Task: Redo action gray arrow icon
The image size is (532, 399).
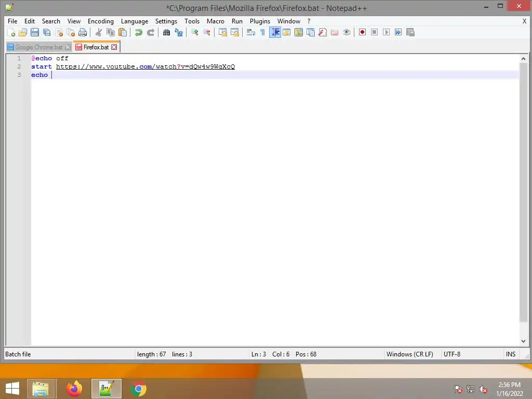Action: 150,32
